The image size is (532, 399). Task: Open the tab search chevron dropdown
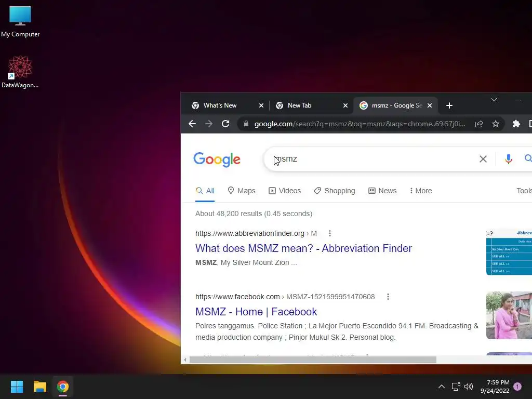pos(494,100)
